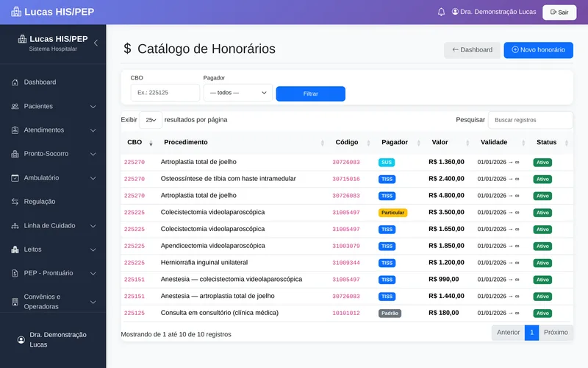Sort by Valor column arrows

click(467, 143)
